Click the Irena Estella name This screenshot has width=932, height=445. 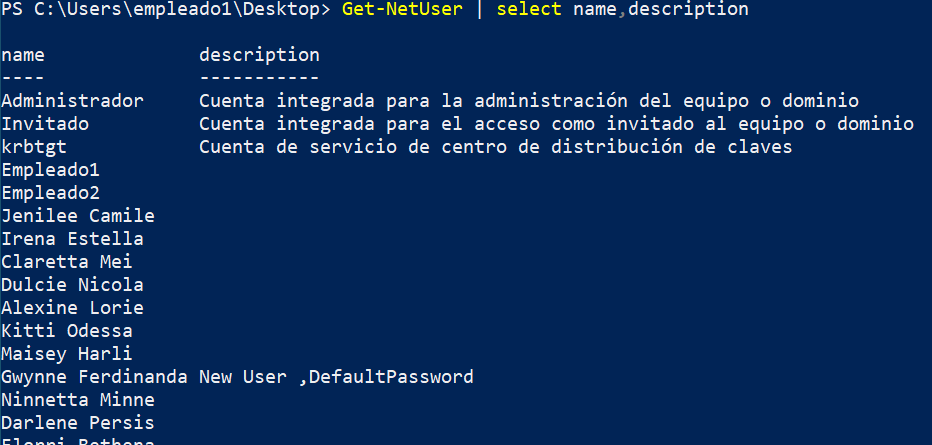point(73,239)
